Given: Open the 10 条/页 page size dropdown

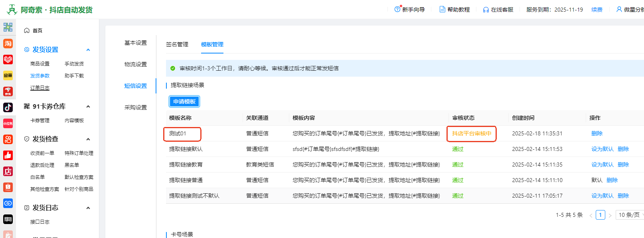Looking at the screenshot, I should point(630,215).
